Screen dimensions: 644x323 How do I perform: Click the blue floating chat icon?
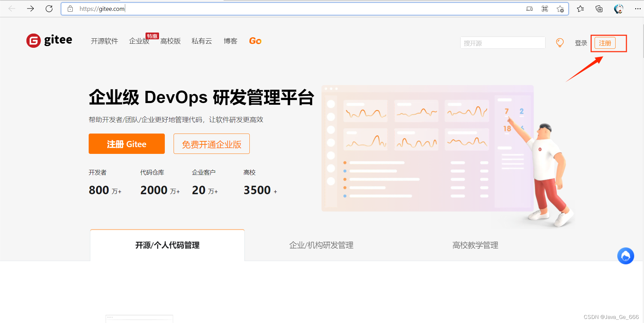(x=626, y=256)
